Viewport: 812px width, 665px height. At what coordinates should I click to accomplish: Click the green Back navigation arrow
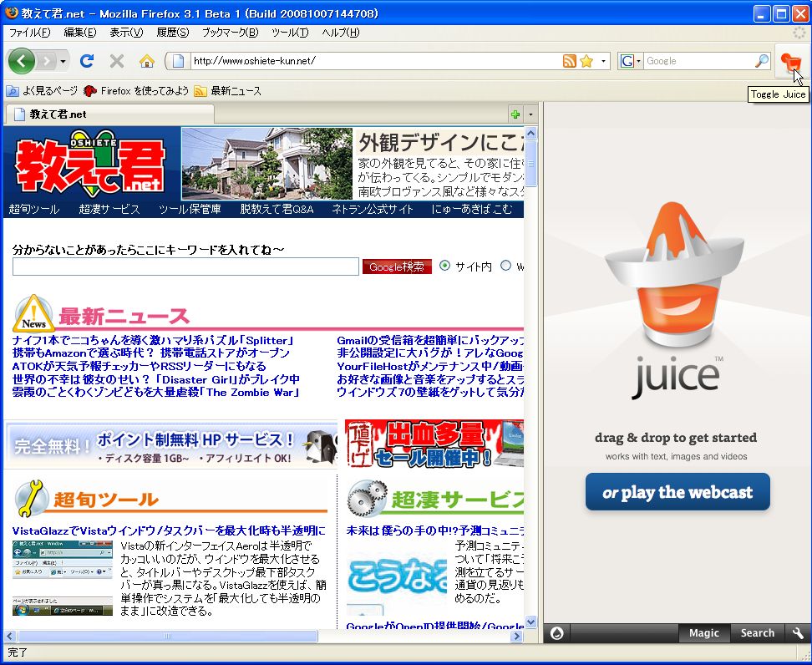pos(21,61)
